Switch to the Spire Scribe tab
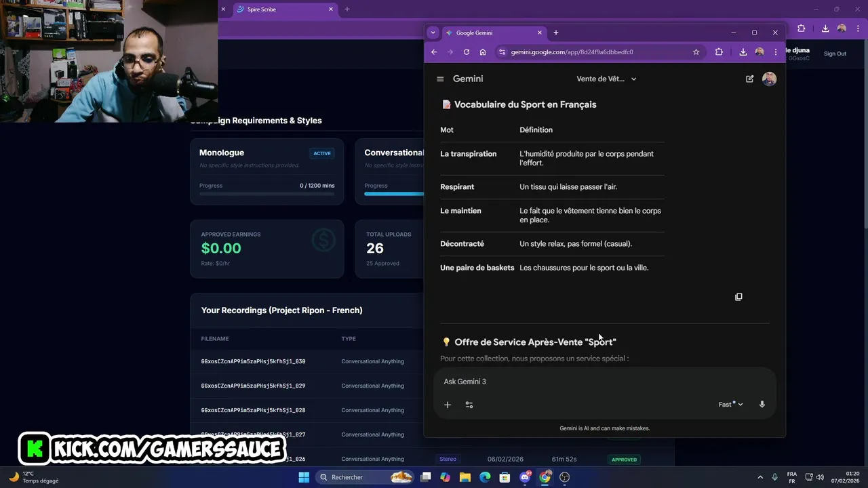Image resolution: width=868 pixels, height=488 pixels. [x=285, y=9]
